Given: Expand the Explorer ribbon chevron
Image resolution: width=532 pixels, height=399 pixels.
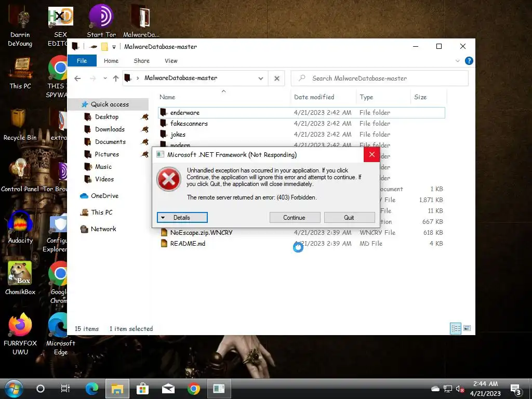Looking at the screenshot, I should [457, 61].
